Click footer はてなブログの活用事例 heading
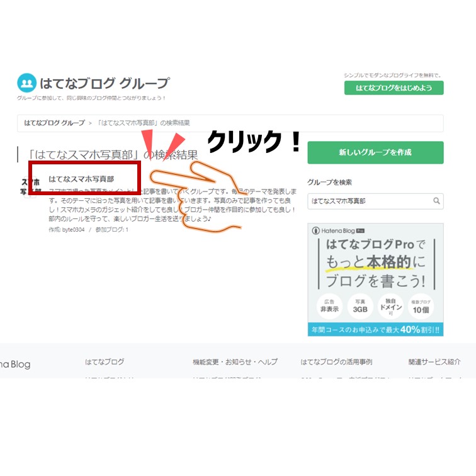The height and width of the screenshot is (476, 476). coord(336,362)
